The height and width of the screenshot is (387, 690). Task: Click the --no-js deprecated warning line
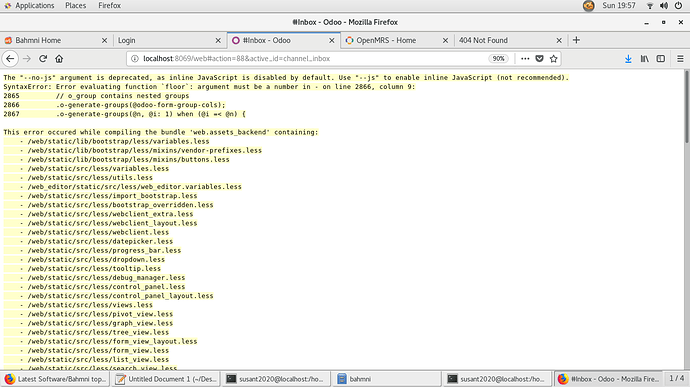pyautogui.click(x=286, y=77)
